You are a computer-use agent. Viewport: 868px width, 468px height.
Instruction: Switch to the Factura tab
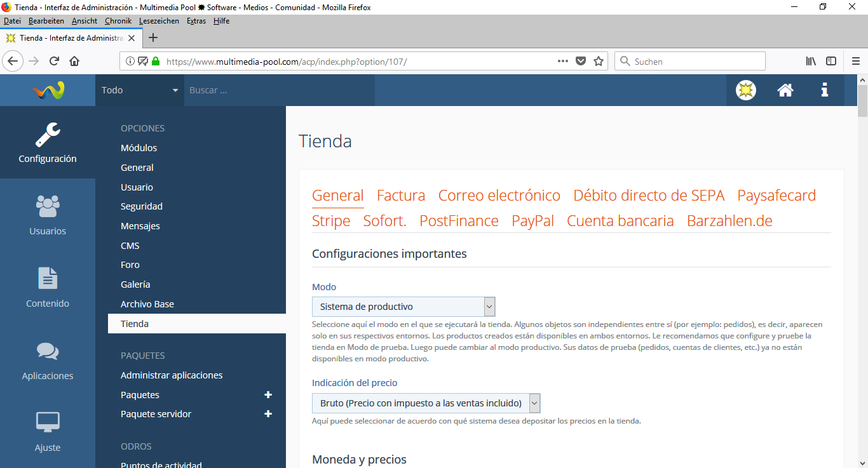coord(401,196)
